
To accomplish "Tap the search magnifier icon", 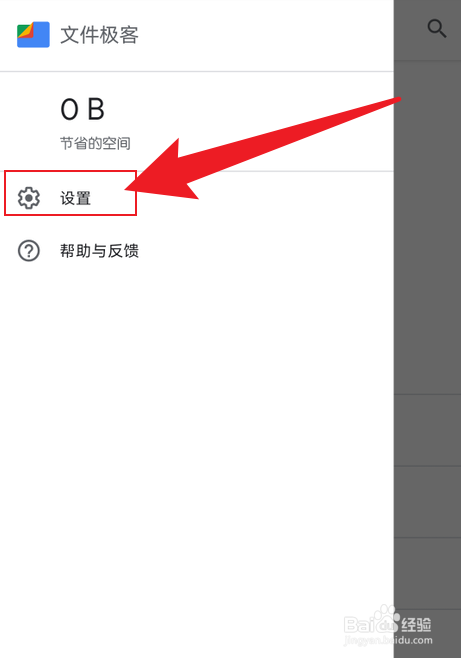I will 437,29.
